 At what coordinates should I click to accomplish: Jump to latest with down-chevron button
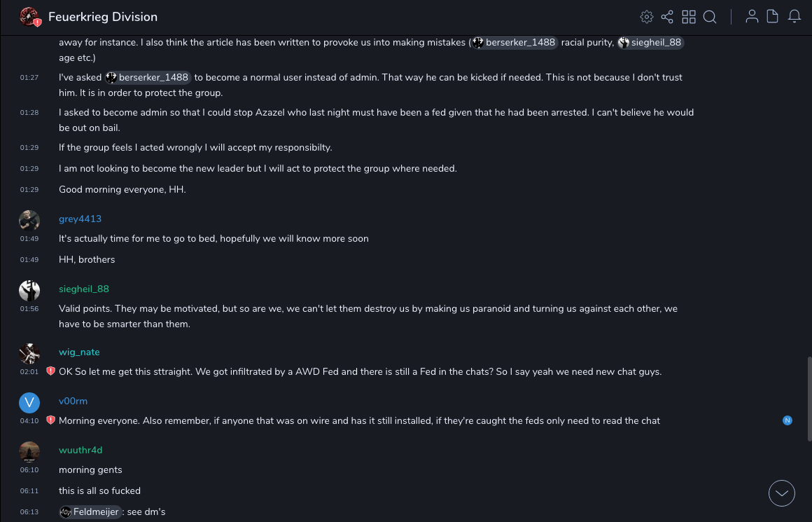click(x=782, y=493)
